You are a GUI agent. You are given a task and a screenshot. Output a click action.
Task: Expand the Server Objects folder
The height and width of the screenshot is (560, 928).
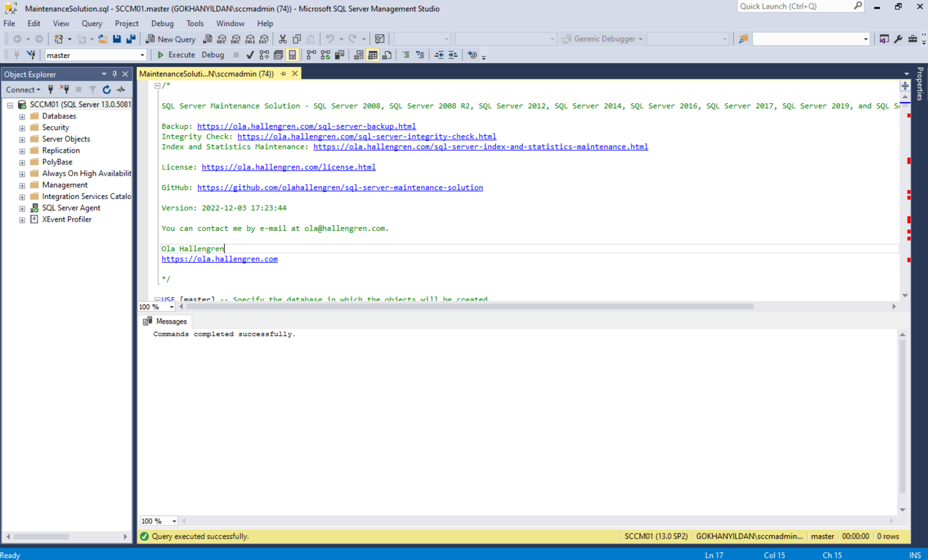pyautogui.click(x=22, y=139)
